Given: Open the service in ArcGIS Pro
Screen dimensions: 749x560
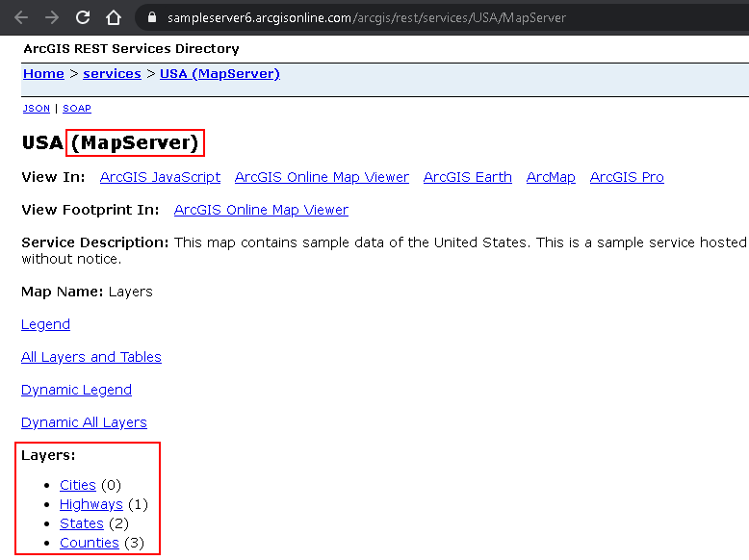Looking at the screenshot, I should point(627,177).
